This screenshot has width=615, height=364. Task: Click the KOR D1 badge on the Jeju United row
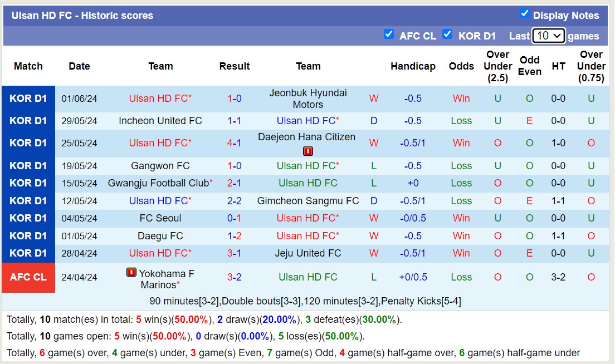tap(28, 253)
